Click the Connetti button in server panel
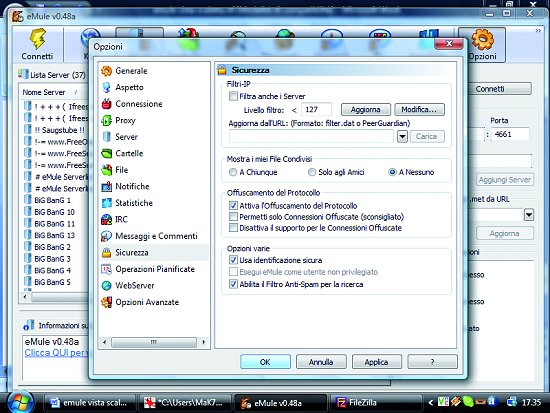This screenshot has width=550, height=413. click(500, 89)
